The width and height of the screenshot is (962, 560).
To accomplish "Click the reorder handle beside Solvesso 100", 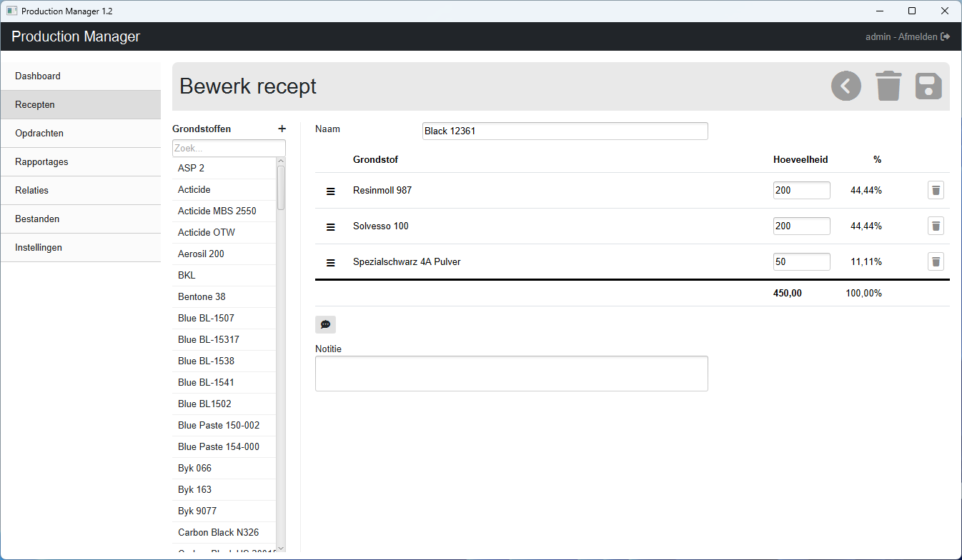I will point(330,226).
